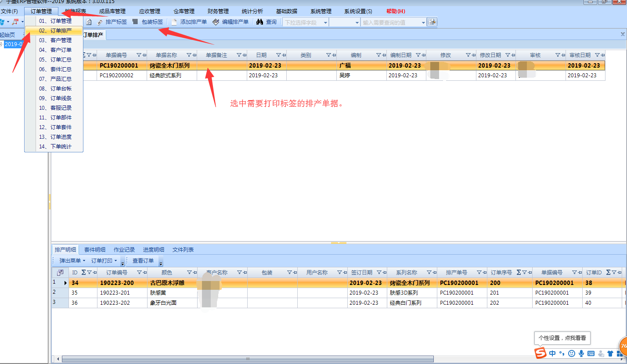Switch to the 套件明细 tab
This screenshot has width=627, height=364.
[95, 250]
